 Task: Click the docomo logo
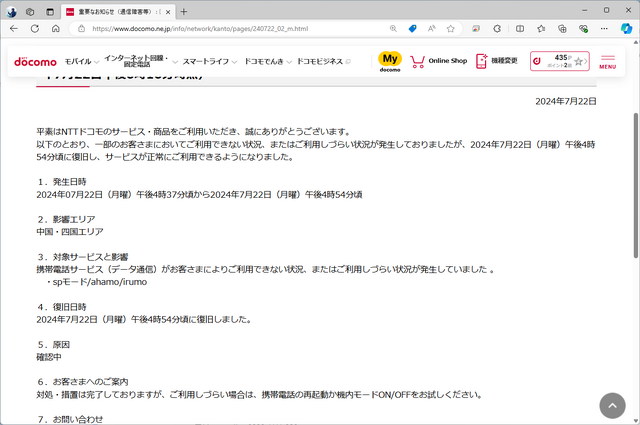(x=35, y=62)
